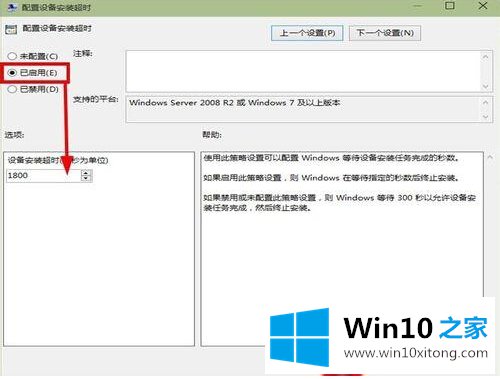Screen dimensions: 500x379
Task: Click the policy icon beside 配置设备安装超时 heading
Action: click(x=11, y=29)
